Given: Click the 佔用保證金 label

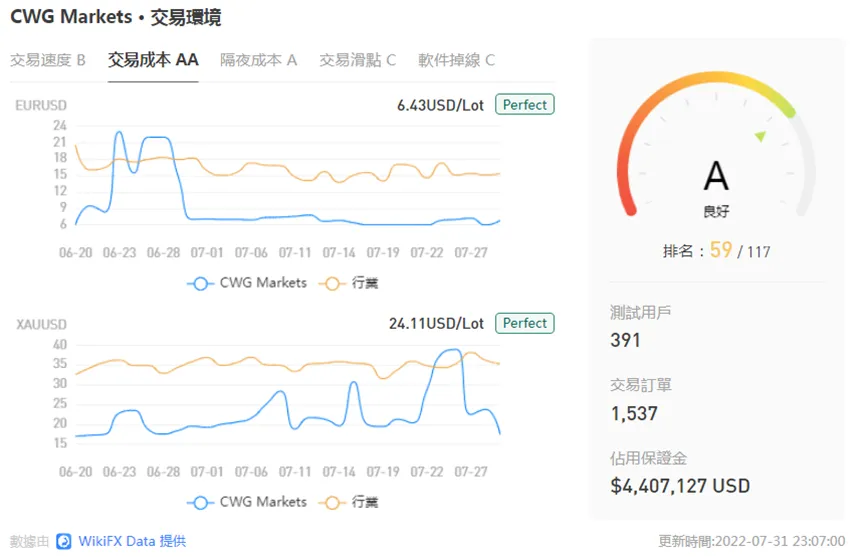Looking at the screenshot, I should tap(648, 458).
